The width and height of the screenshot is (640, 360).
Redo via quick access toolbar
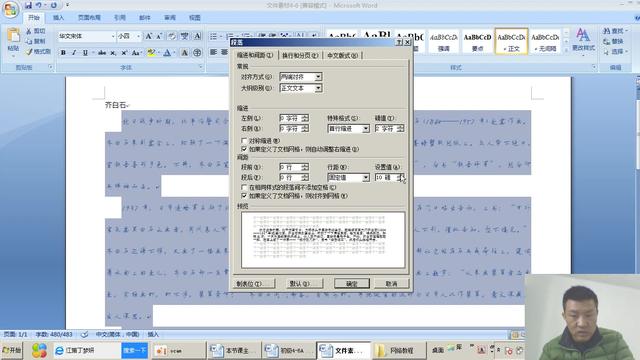pos(53,5)
